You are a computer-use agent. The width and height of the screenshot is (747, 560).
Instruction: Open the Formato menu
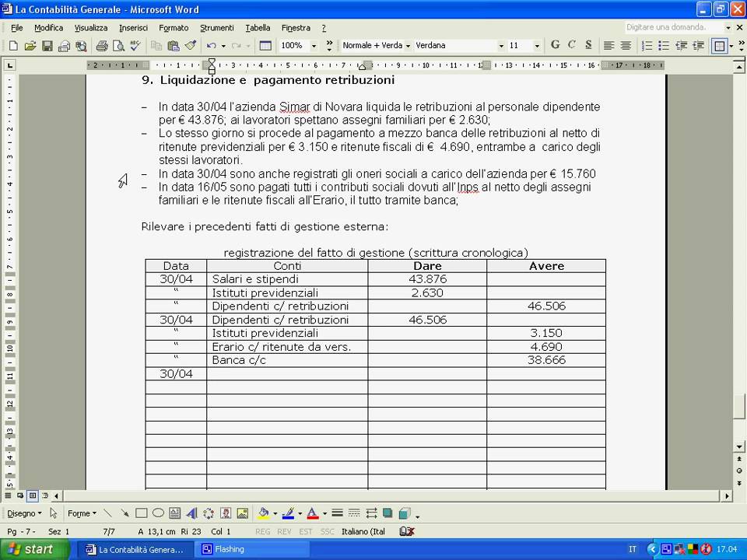pos(174,28)
